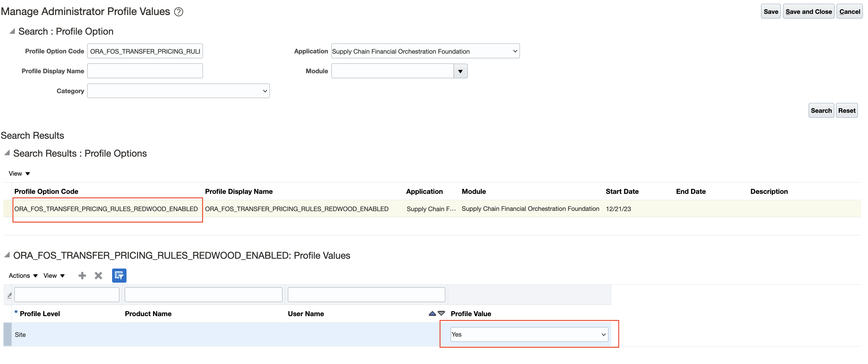Open the Profile Value Yes dropdown

[529, 334]
